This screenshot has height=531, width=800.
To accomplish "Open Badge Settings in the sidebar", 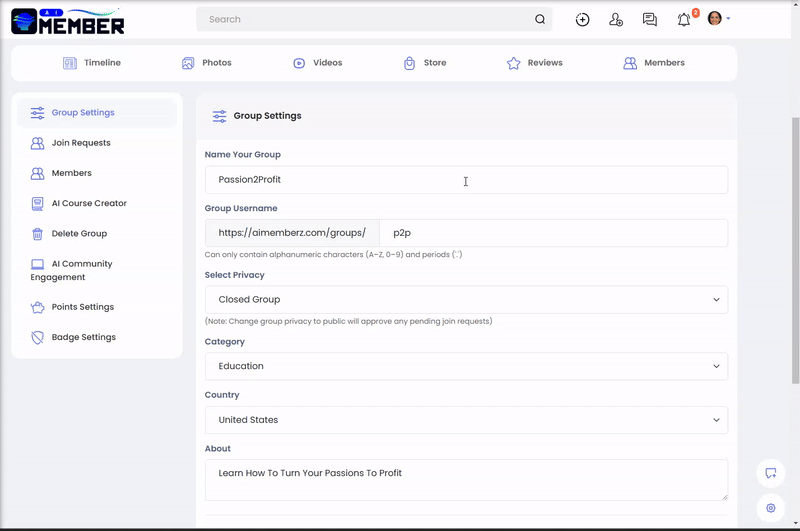I will pos(83,337).
